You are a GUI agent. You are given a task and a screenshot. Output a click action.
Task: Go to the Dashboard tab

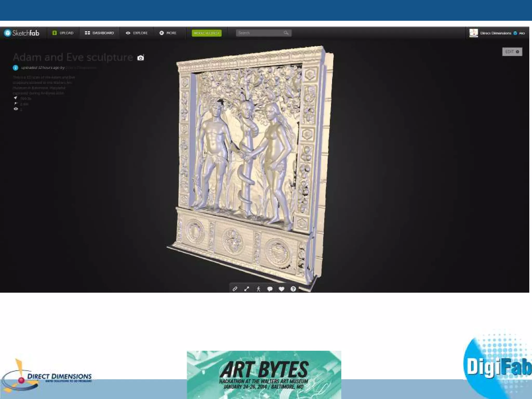click(x=99, y=33)
